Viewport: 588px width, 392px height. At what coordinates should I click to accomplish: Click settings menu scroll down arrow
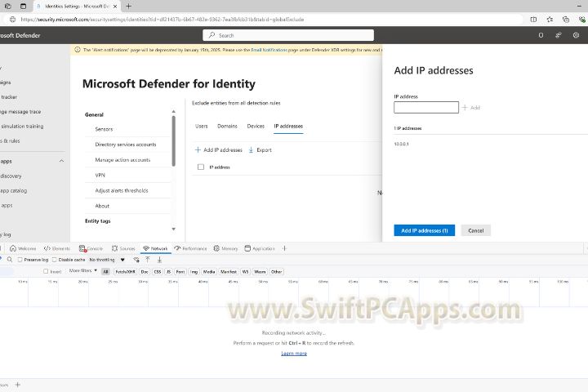click(x=174, y=229)
